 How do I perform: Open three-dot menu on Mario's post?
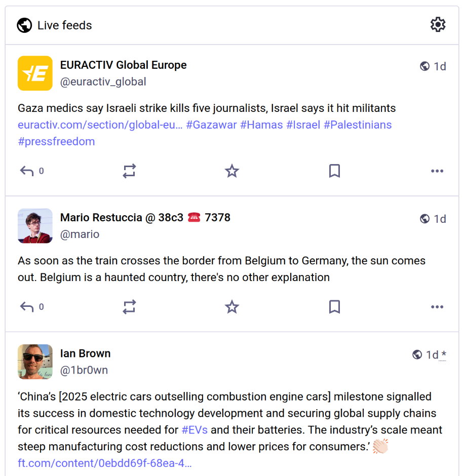tap(437, 306)
